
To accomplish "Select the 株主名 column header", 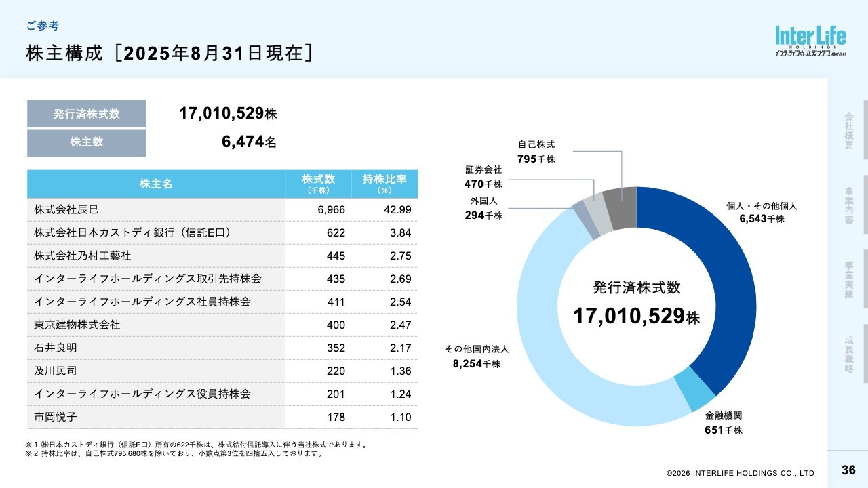I will point(156,184).
